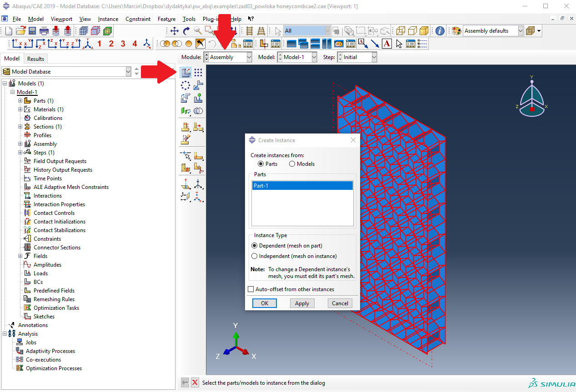Click the red cancel X in prompt area
The width and height of the screenshot is (576, 392).
(195, 382)
